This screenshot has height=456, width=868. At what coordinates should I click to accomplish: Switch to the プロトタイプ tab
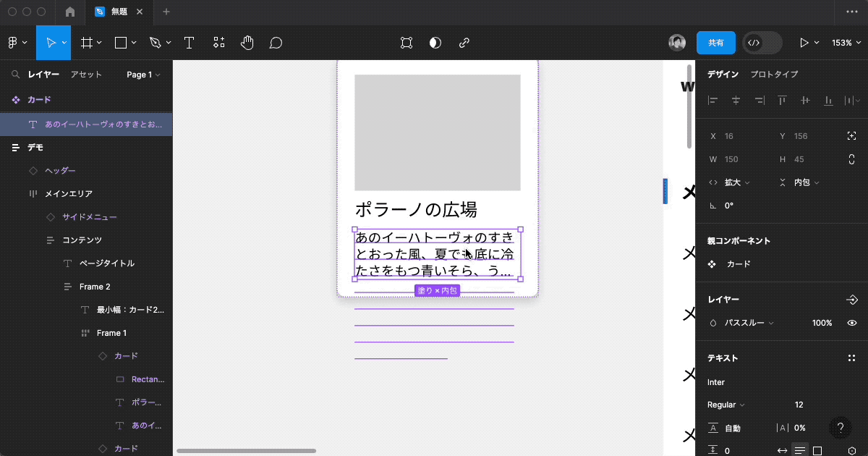click(774, 75)
